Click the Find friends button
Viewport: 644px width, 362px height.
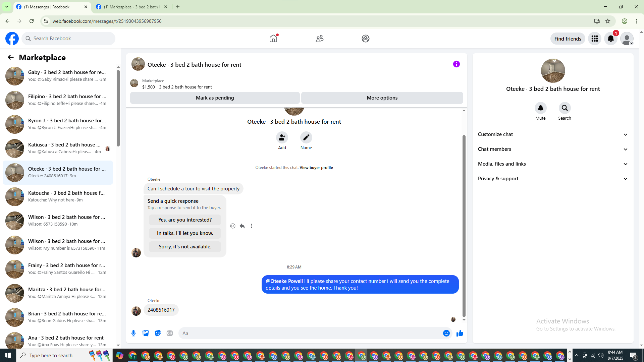(x=568, y=39)
